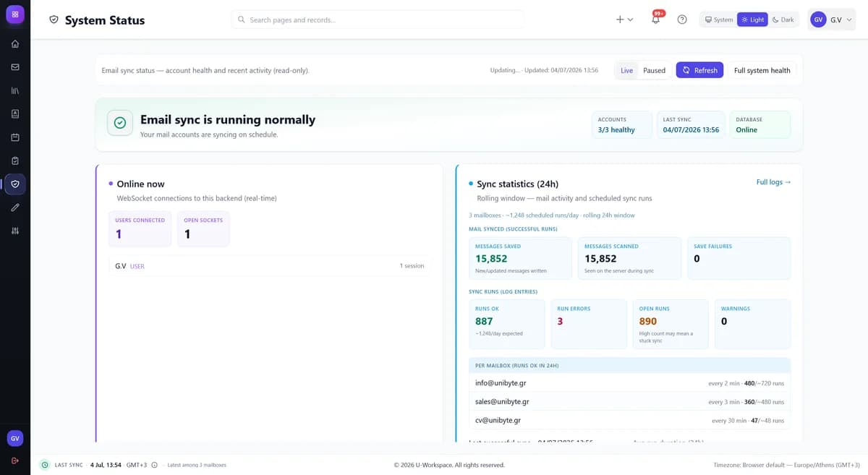Image resolution: width=868 pixels, height=475 pixels.
Task: Click the DATABASE Online card
Action: tap(760, 124)
